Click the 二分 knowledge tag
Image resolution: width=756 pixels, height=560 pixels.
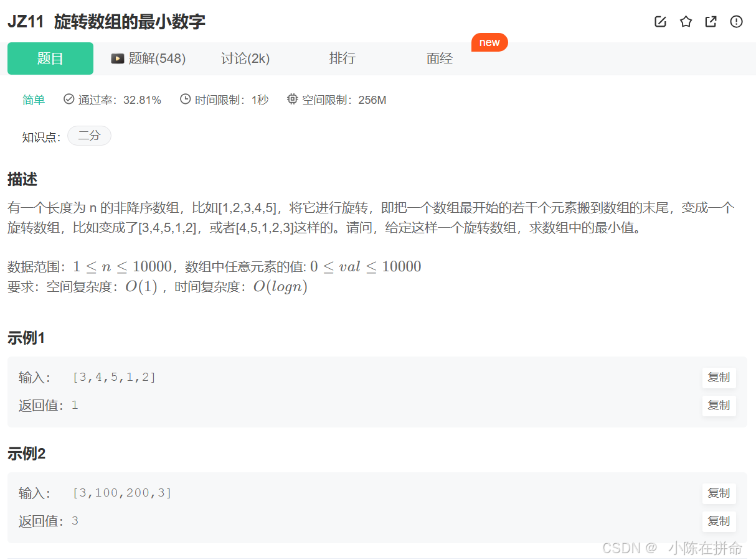[89, 136]
